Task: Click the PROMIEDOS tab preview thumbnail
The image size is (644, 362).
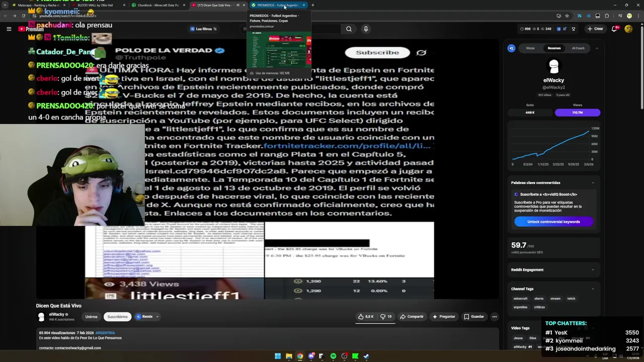Action: [279, 49]
